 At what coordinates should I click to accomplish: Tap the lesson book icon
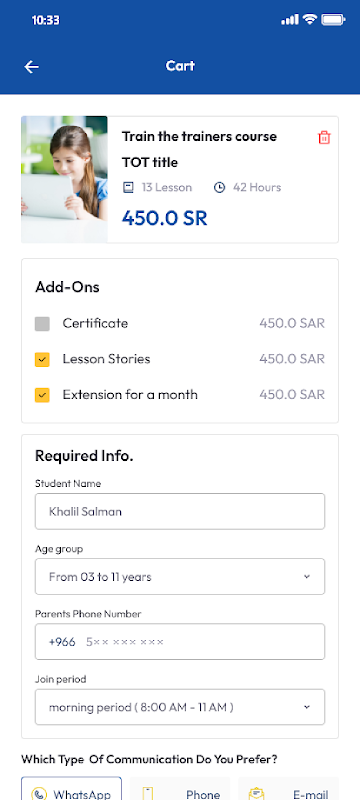click(128, 188)
